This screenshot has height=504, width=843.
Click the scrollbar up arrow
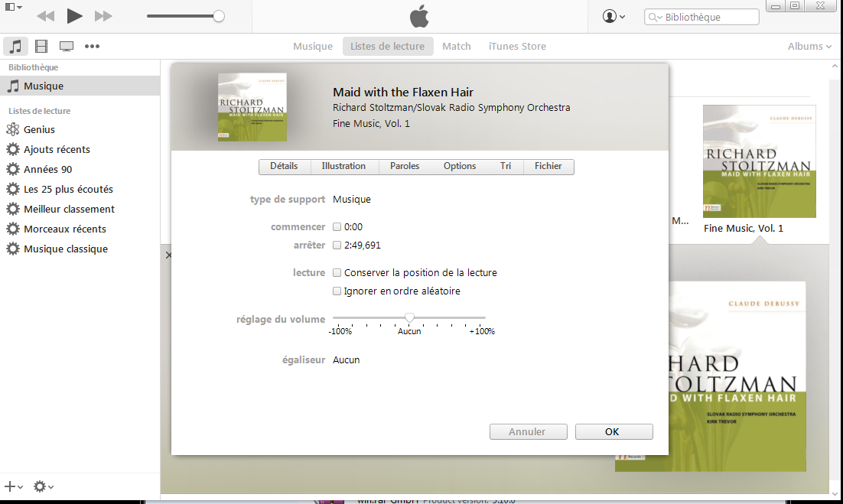(835, 66)
